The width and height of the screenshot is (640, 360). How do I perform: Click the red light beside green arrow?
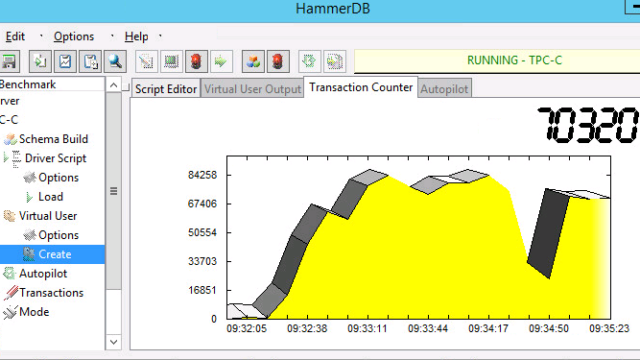click(196, 62)
